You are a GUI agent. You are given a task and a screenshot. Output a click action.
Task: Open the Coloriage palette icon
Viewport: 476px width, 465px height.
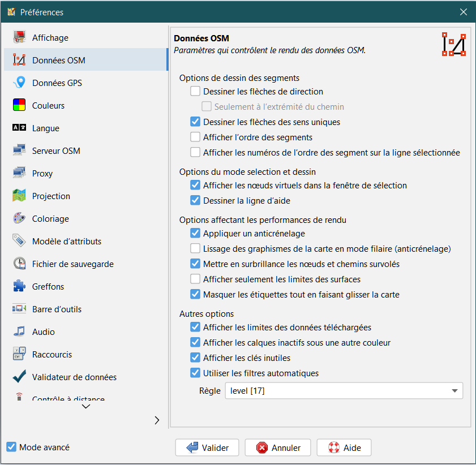coord(19,219)
